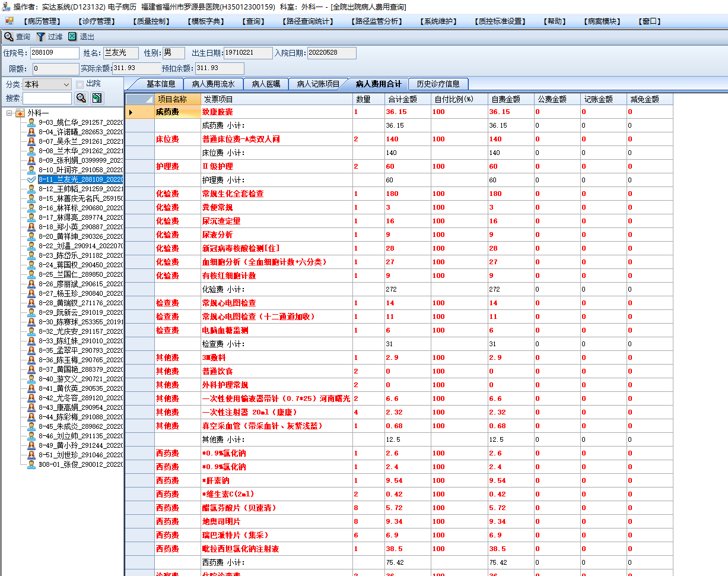This screenshot has height=576, width=728.
Task: Click patient icon for 8-26_廖丽斌
Action: click(31, 284)
